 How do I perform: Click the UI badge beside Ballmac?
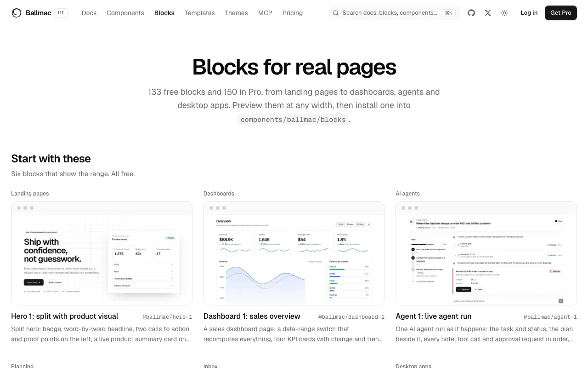click(61, 13)
